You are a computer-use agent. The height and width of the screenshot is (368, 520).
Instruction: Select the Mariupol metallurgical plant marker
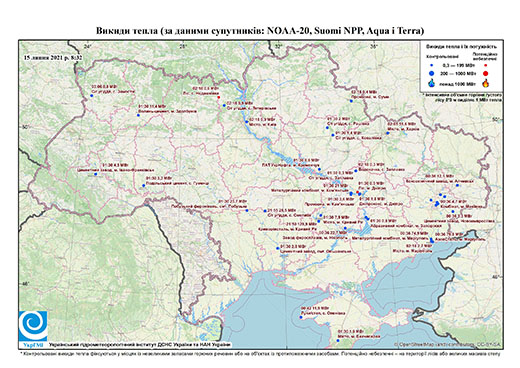[432, 240]
